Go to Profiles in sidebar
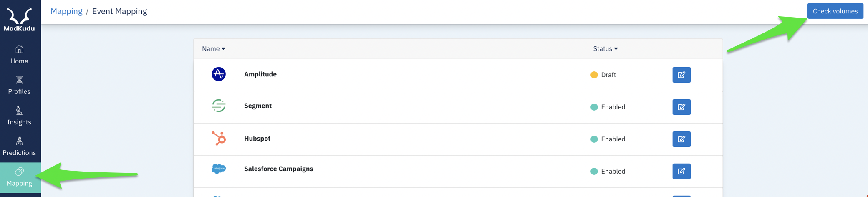This screenshot has width=868, height=197. 19,85
